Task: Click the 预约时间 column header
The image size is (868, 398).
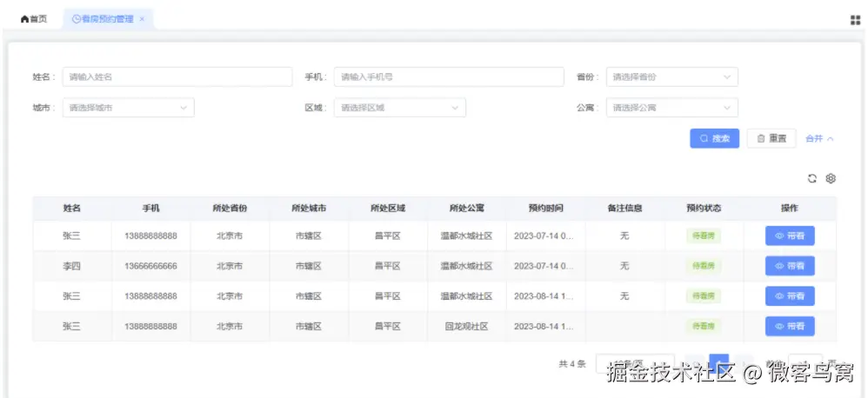Action: click(546, 209)
